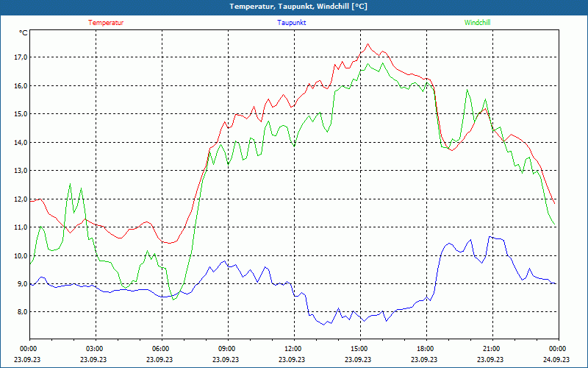Screen dimensions: 588x368
Task: Click the 24.09.23 date label
Action: (x=556, y=359)
